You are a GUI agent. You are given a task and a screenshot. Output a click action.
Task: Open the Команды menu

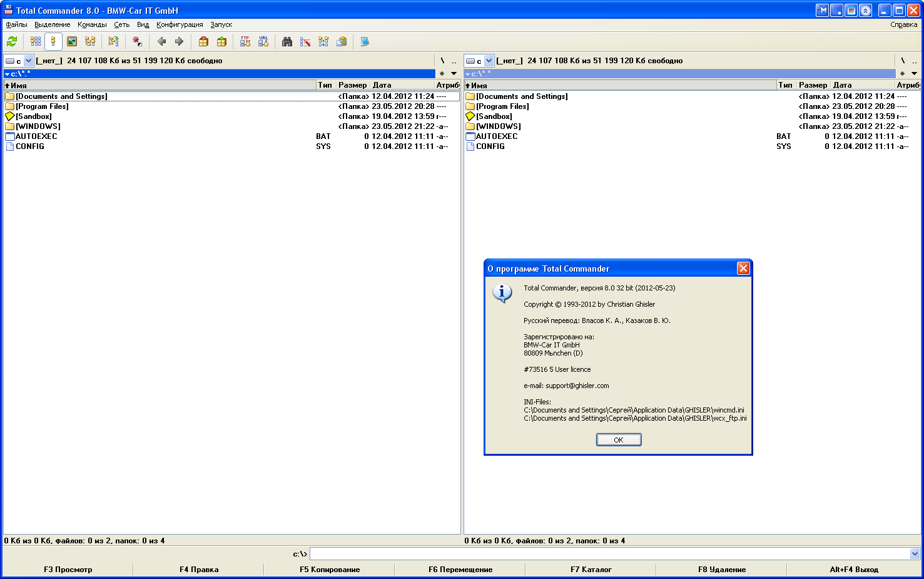[92, 24]
